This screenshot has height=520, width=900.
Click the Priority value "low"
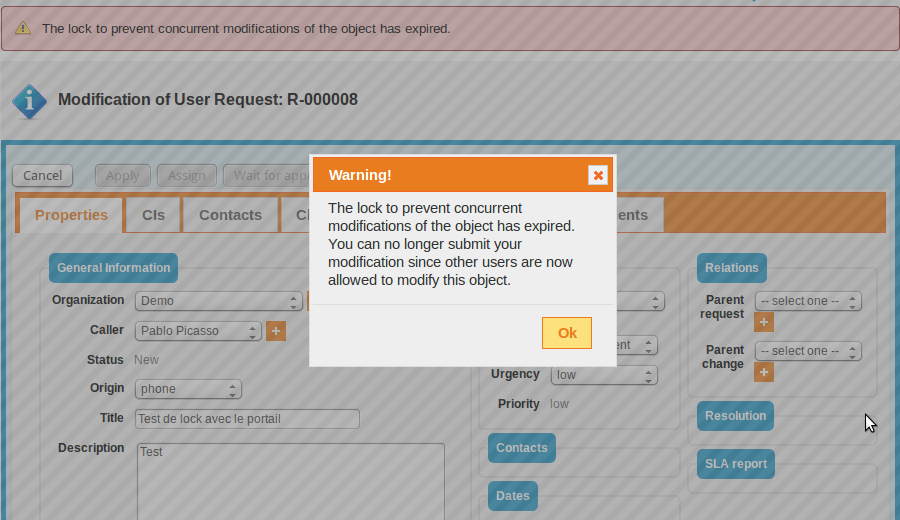coord(559,404)
